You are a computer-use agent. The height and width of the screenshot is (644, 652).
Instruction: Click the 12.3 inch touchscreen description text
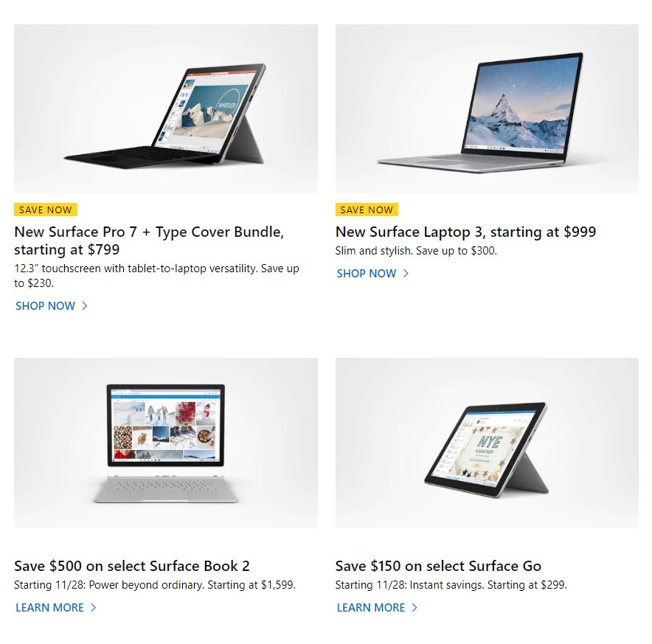(157, 276)
